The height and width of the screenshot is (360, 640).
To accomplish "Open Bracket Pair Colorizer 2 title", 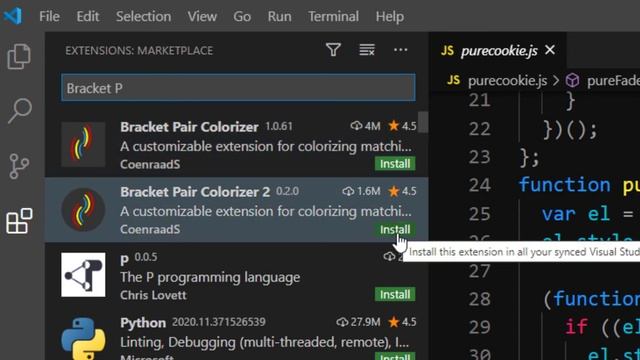I will click(195, 191).
